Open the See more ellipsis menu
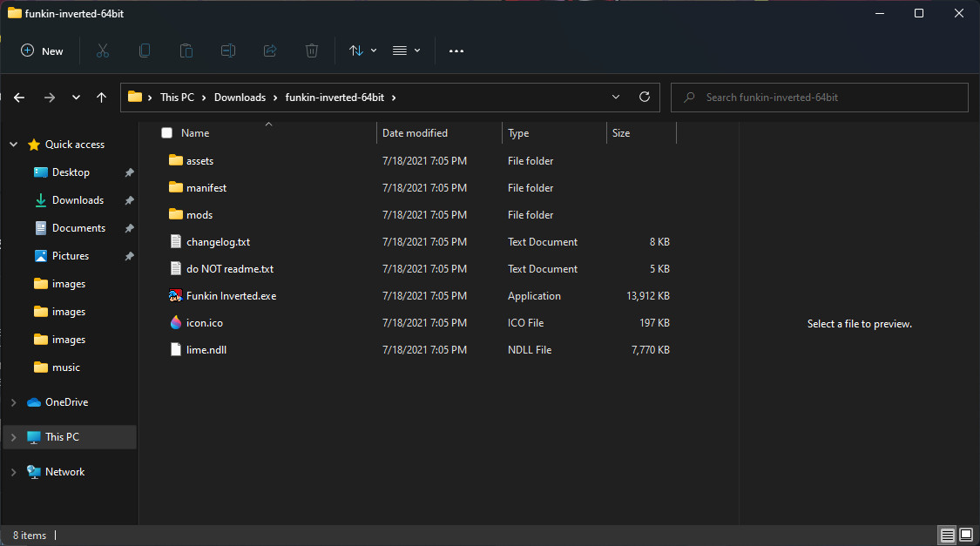Image resolution: width=980 pixels, height=546 pixels. pos(456,51)
